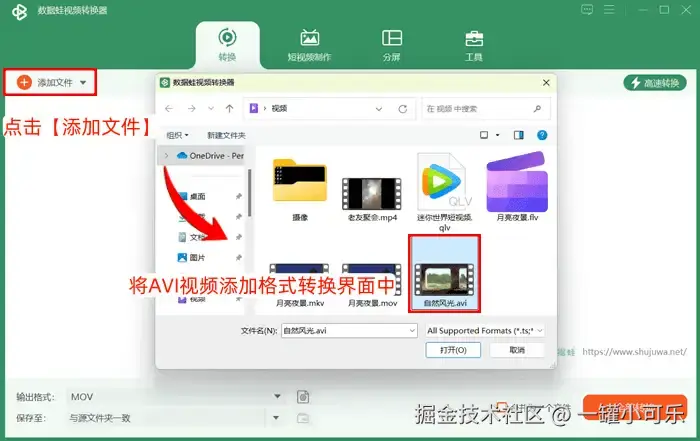Open the 短视频制作 tab
Screen dimensions: 700x441
(x=309, y=45)
